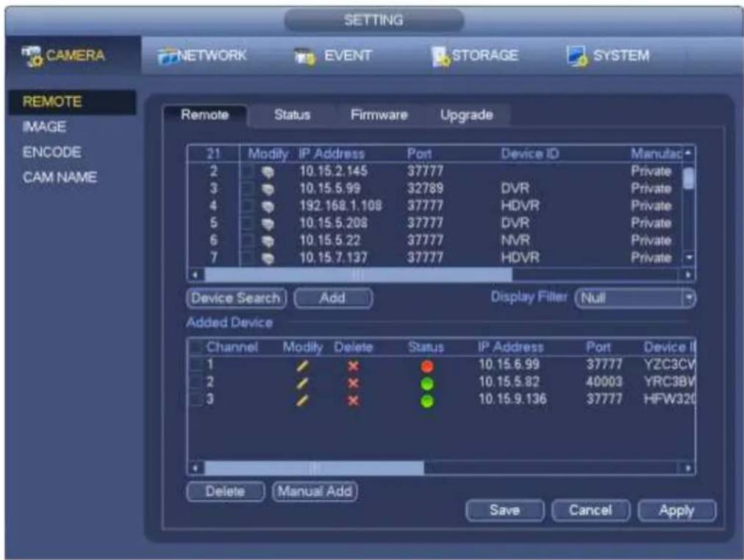The width and height of the screenshot is (744, 560).
Task: Click added device scroll right arrow
Action: (688, 468)
